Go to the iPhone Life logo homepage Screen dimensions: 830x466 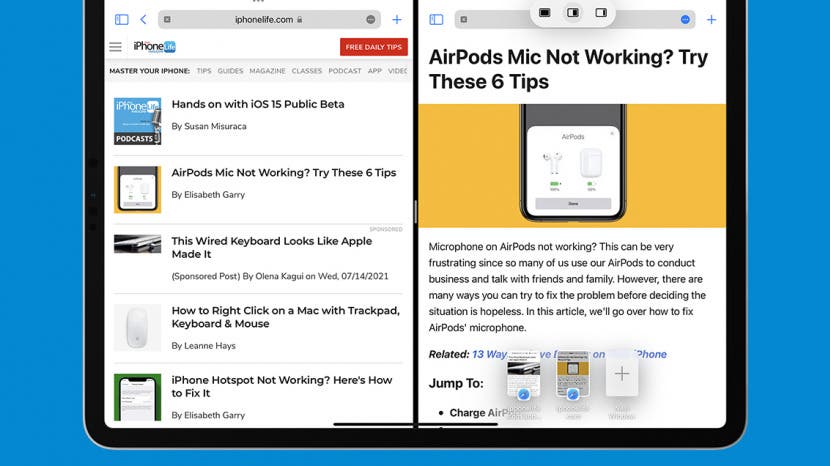coord(155,47)
